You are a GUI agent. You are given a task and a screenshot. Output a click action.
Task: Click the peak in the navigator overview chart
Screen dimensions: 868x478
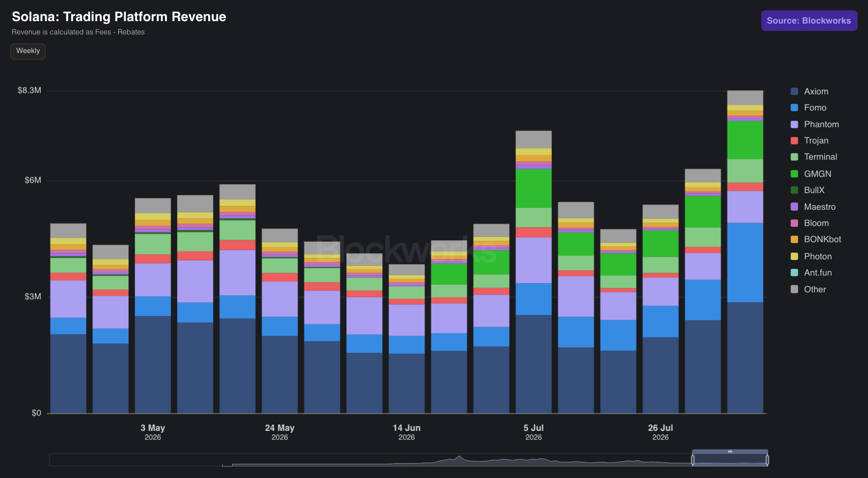coord(459,457)
